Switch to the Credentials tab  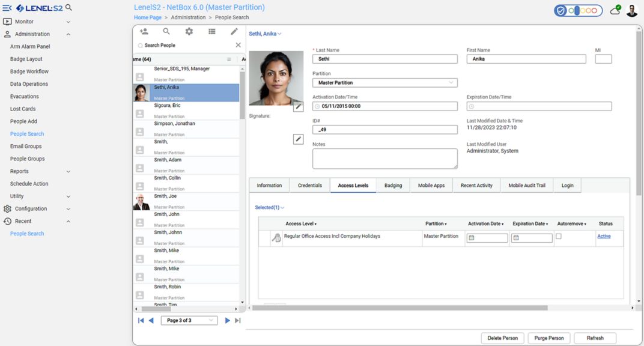click(310, 186)
